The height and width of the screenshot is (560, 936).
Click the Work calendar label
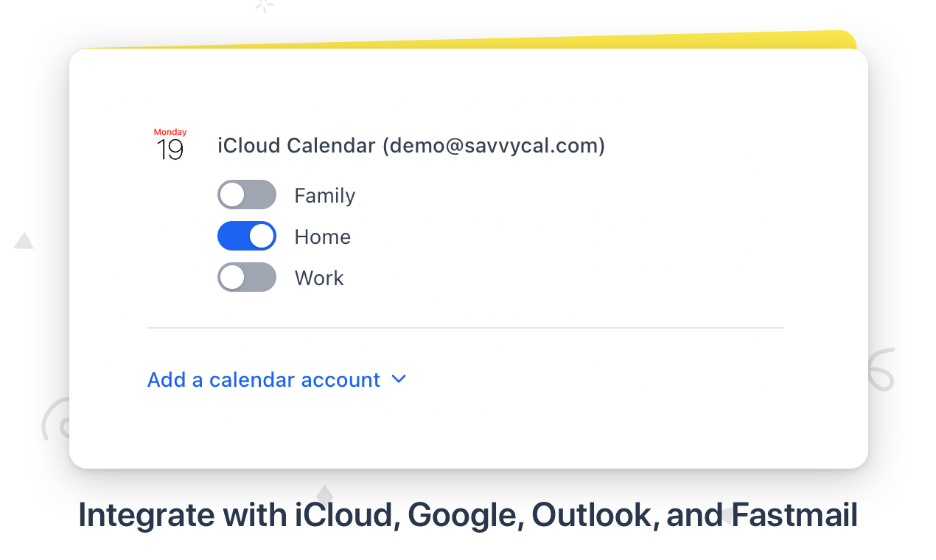click(x=319, y=278)
